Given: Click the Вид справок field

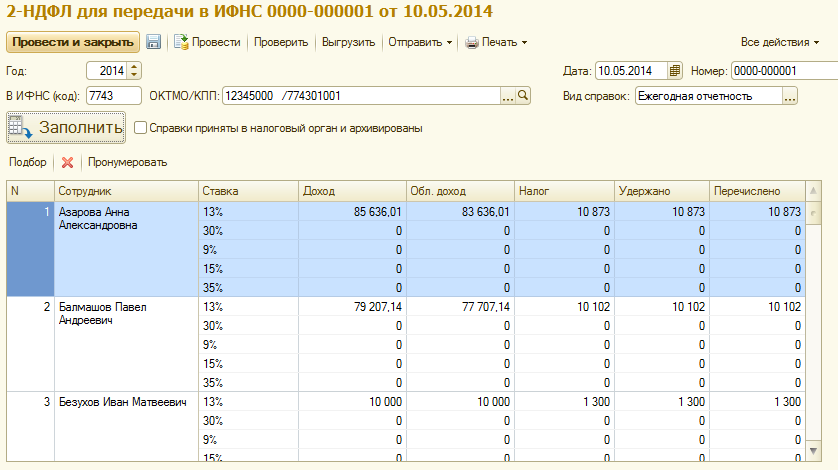Looking at the screenshot, I should tap(709, 96).
